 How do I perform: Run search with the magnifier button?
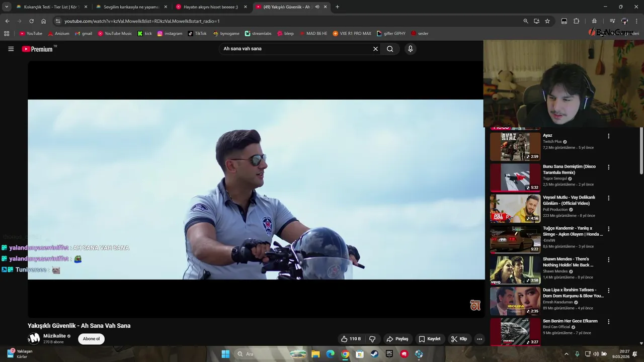(x=390, y=49)
